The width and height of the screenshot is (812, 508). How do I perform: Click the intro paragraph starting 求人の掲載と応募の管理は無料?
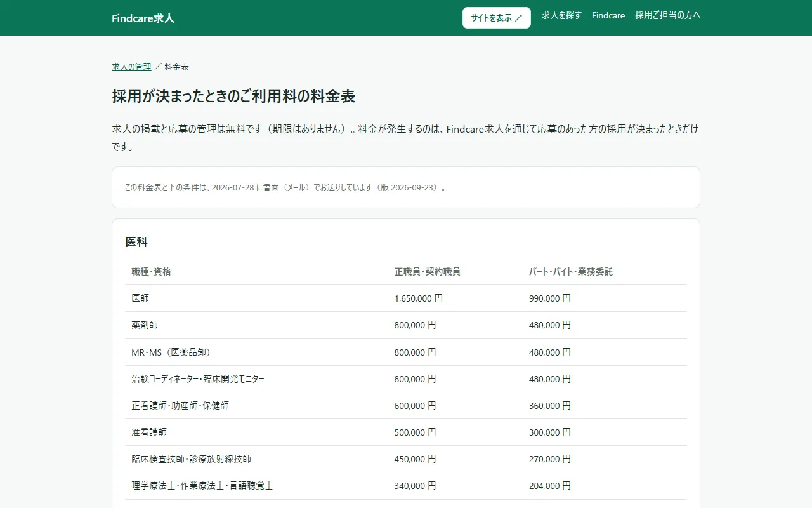tap(406, 138)
